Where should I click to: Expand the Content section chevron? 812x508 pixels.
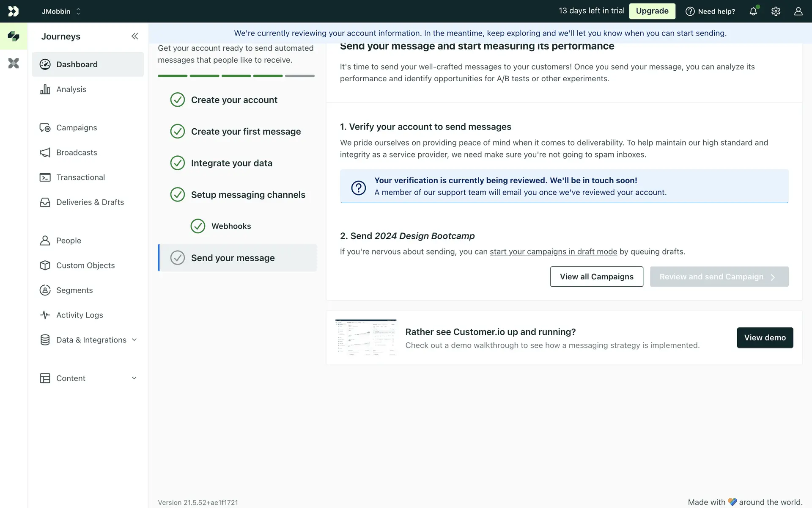134,378
